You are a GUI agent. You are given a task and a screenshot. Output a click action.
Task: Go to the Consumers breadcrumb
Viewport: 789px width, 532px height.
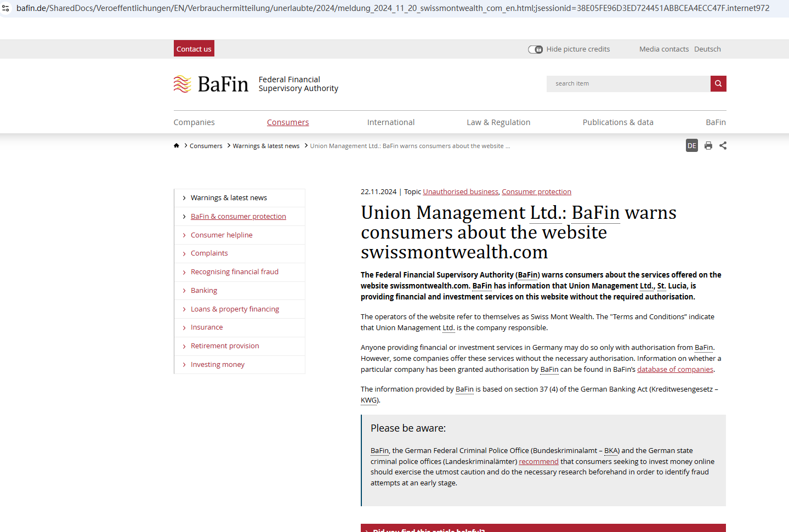coord(206,146)
